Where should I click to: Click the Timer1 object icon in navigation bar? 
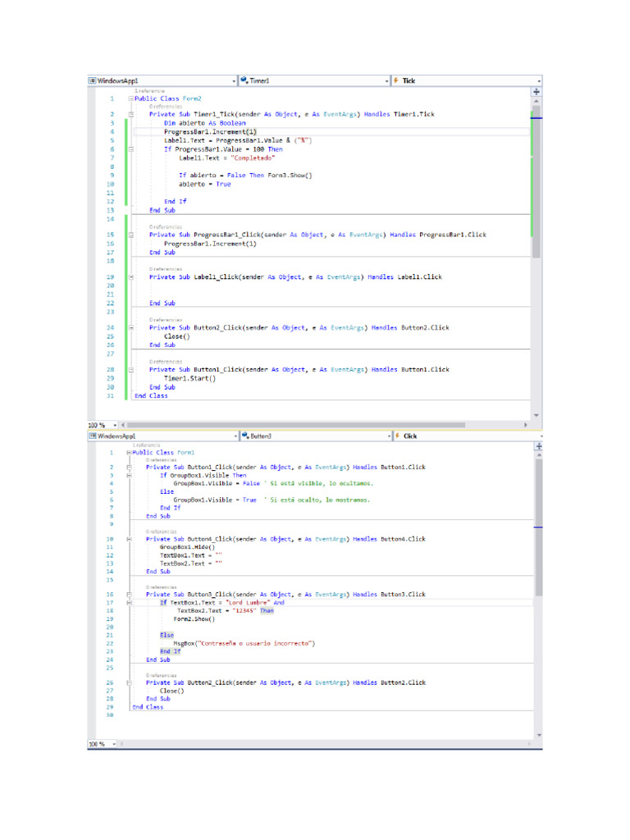[x=244, y=81]
